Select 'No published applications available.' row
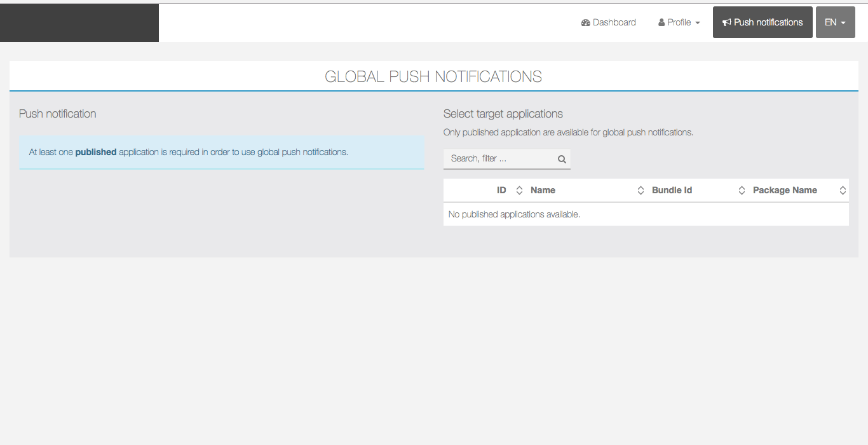The image size is (868, 445). point(646,215)
